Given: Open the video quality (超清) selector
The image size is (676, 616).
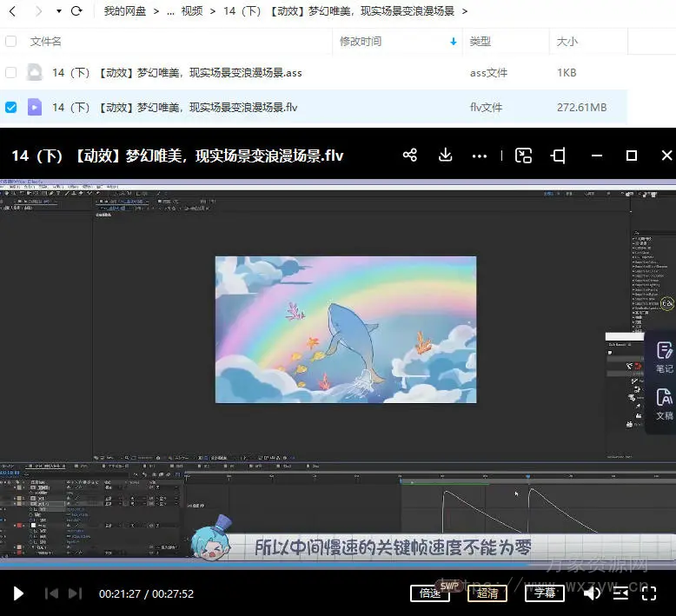Looking at the screenshot, I should 487,593.
